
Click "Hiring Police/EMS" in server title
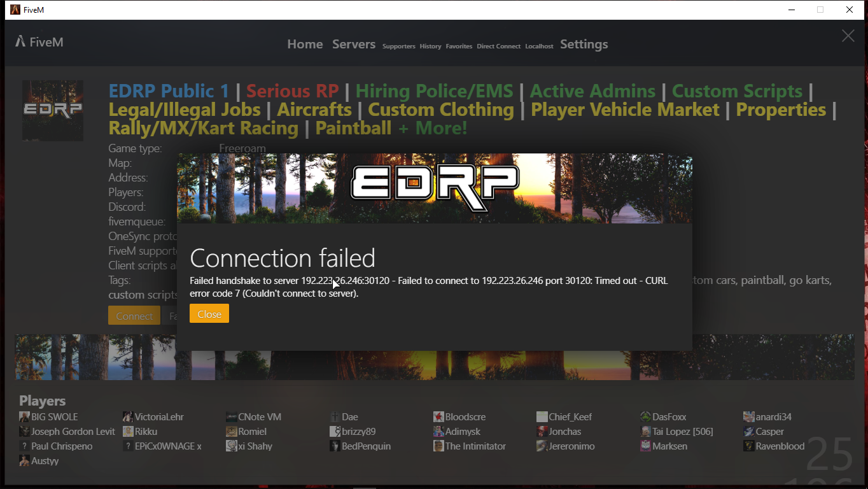pyautogui.click(x=435, y=92)
